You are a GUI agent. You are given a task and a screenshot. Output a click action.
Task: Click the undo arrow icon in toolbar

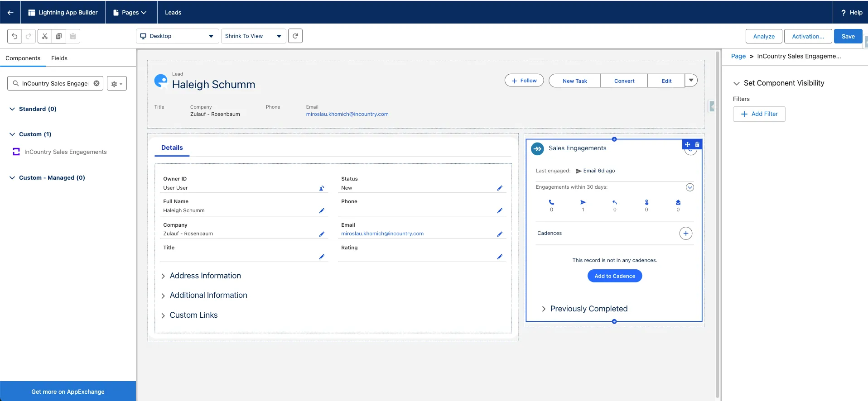14,36
